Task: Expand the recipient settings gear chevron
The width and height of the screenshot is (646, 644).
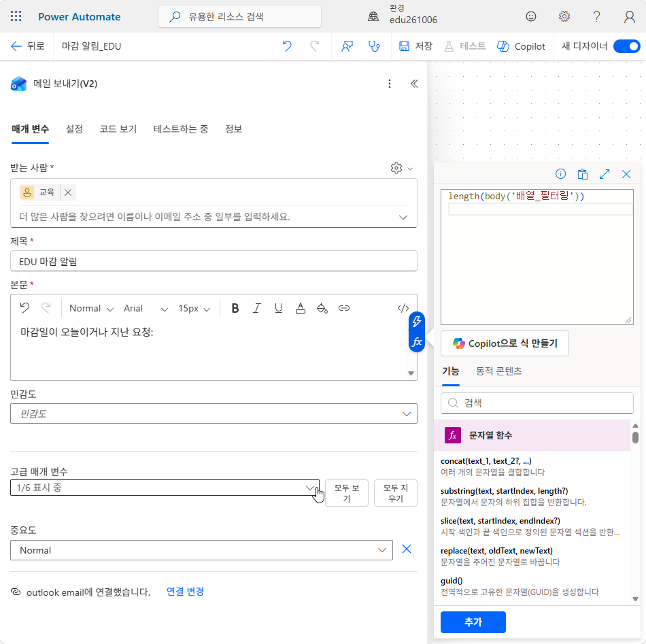Action: (x=410, y=169)
